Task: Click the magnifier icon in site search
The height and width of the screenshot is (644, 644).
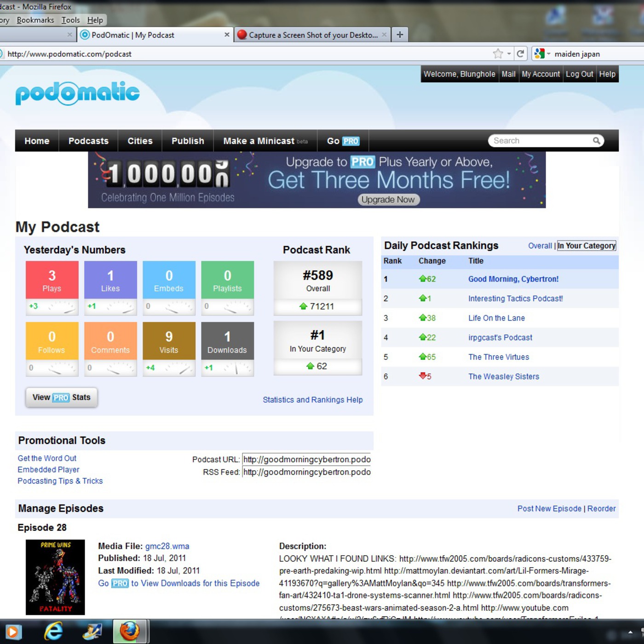Action: click(x=597, y=141)
